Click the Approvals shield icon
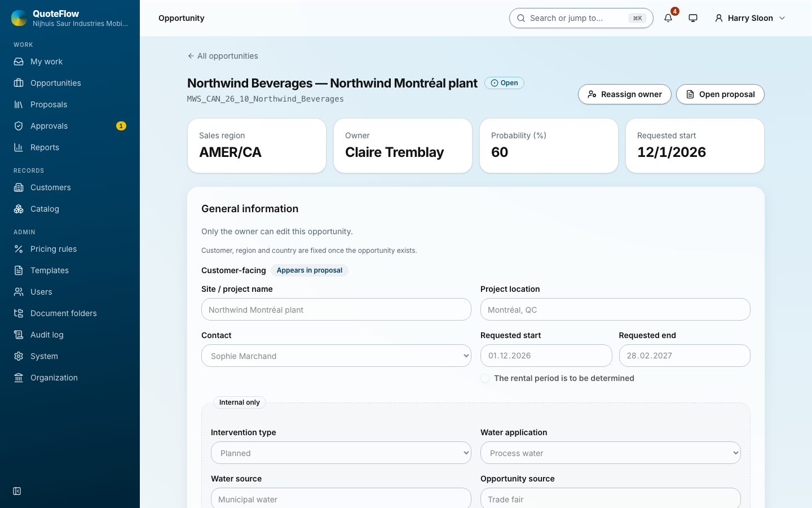 pos(19,126)
